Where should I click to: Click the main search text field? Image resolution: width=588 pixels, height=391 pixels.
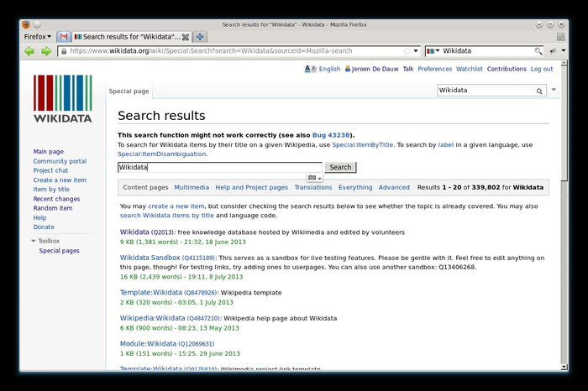coord(220,167)
